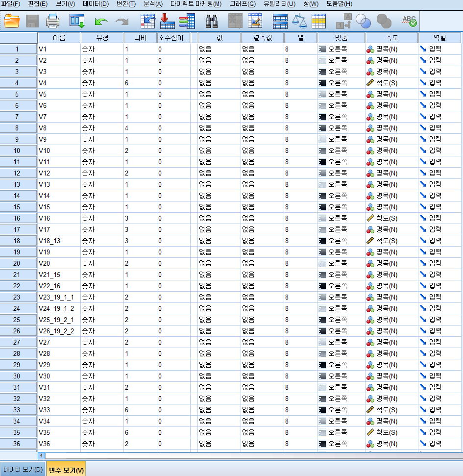Click the Print icon in toolbar
The height and width of the screenshot is (476, 463).
(52, 21)
